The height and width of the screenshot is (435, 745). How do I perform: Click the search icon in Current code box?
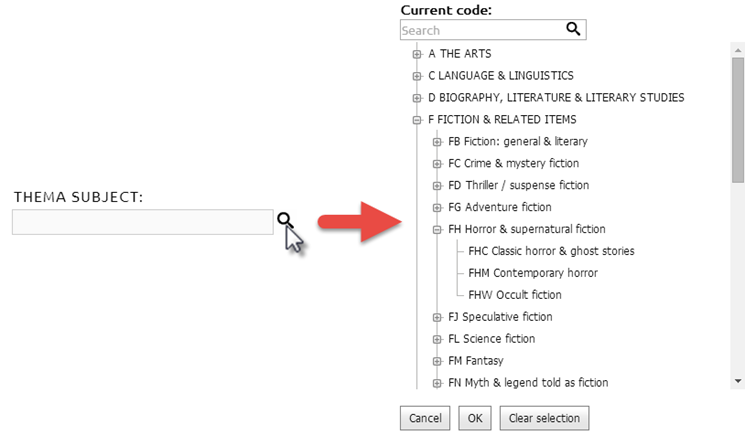573,29
